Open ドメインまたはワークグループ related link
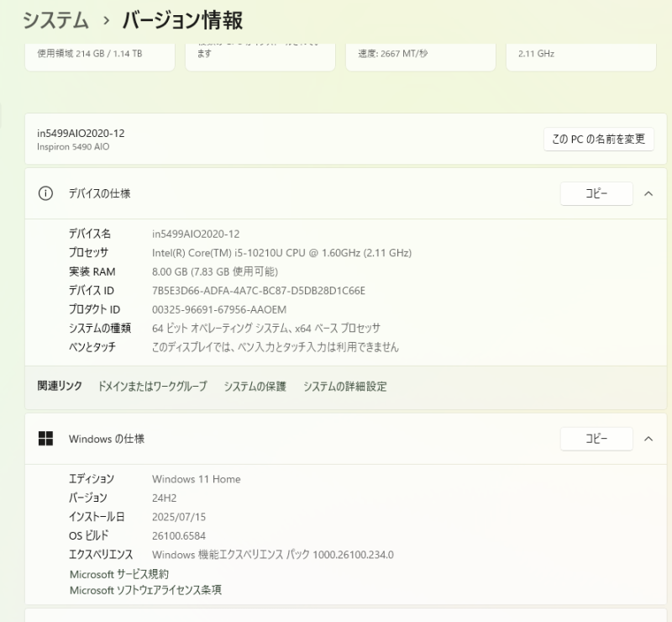672x622 pixels. (x=152, y=387)
